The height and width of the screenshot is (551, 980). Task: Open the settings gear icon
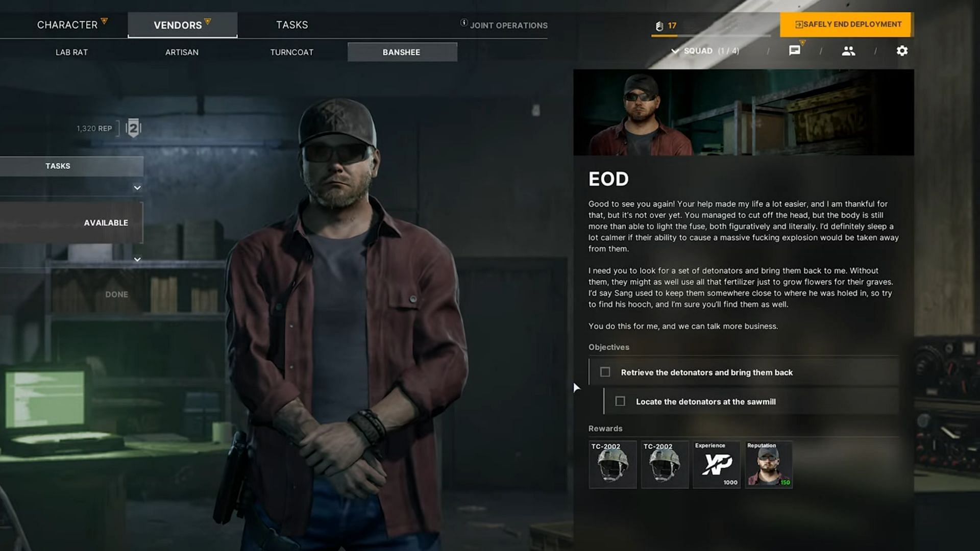[901, 51]
